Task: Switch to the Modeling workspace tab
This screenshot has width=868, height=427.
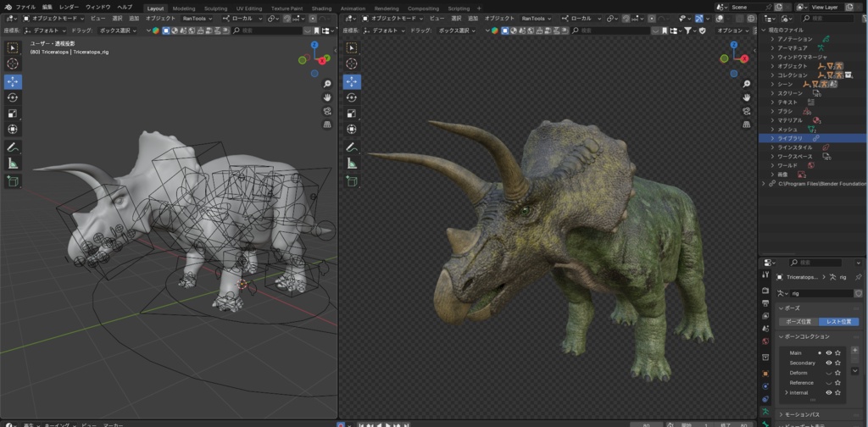Action: coord(184,8)
